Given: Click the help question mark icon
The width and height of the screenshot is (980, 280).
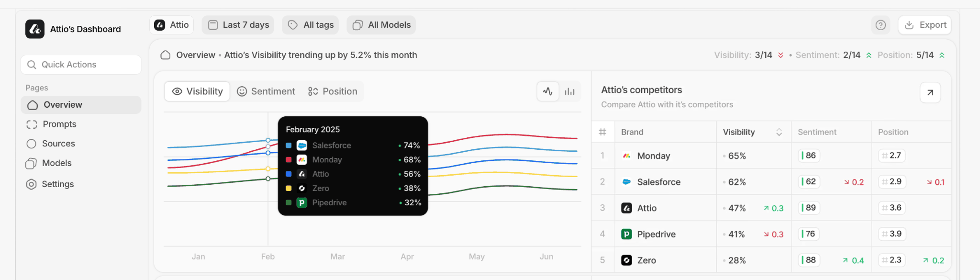Looking at the screenshot, I should coord(880,25).
